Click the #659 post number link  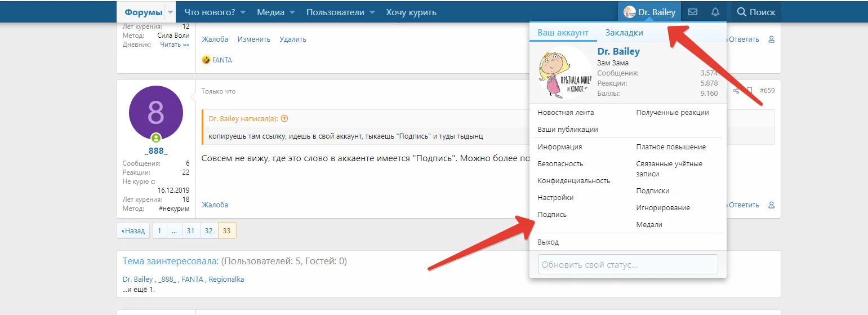[767, 90]
